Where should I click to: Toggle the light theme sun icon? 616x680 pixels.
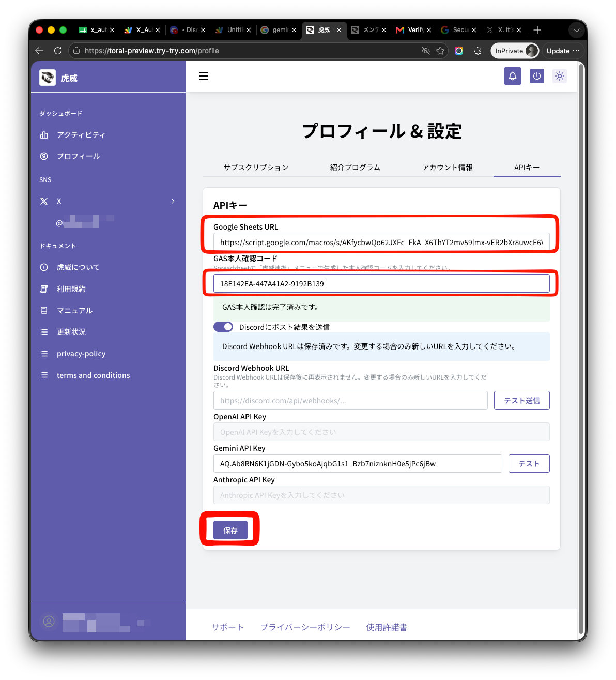click(560, 76)
